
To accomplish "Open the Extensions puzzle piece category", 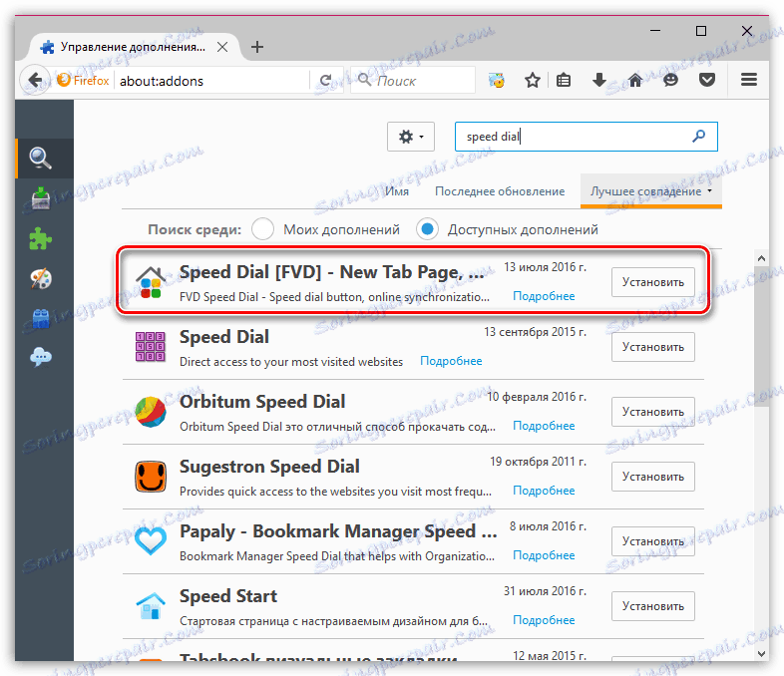I will [x=41, y=238].
